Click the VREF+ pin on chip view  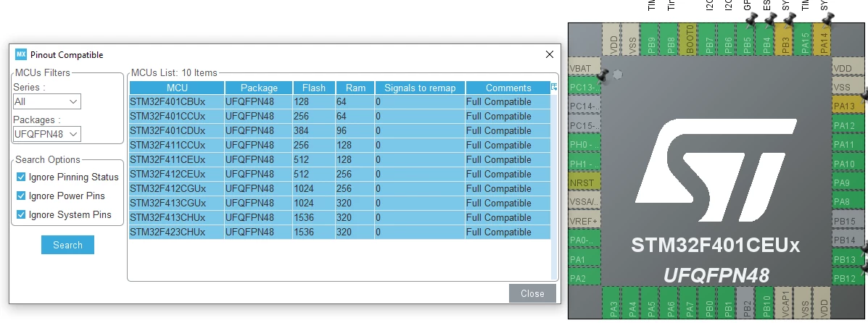(584, 221)
